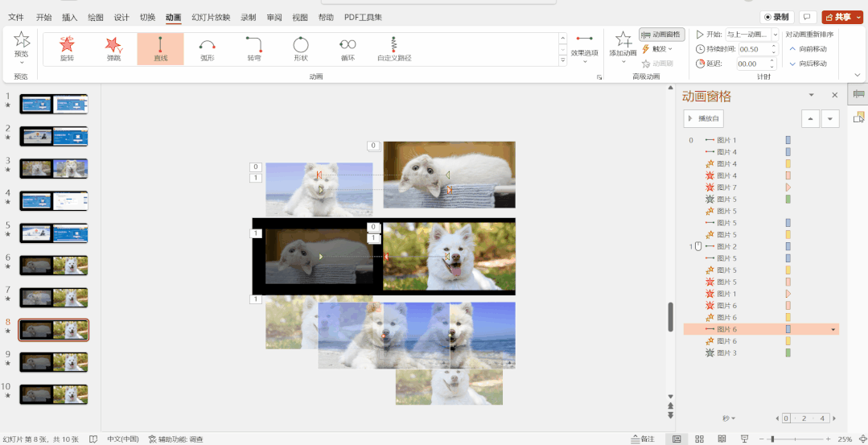Move animation up with pane up arrow
868x445 pixels.
(810, 118)
